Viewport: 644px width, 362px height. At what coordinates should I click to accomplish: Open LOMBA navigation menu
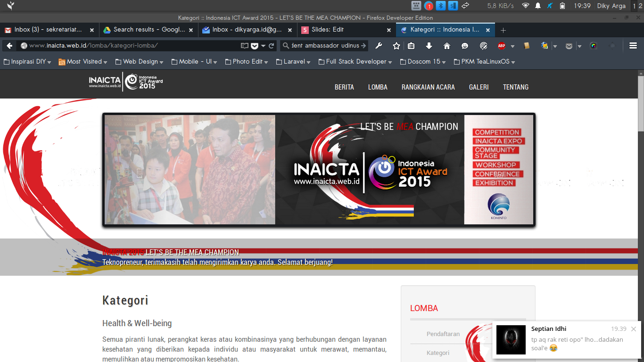click(378, 87)
